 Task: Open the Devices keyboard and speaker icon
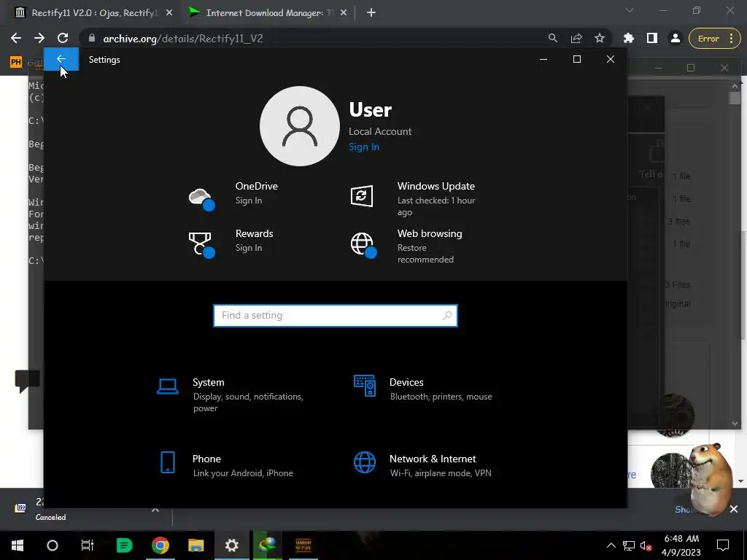coord(365,386)
